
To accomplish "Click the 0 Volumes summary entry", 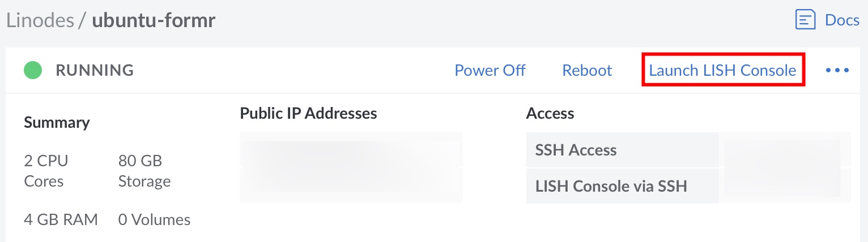I will click(154, 219).
